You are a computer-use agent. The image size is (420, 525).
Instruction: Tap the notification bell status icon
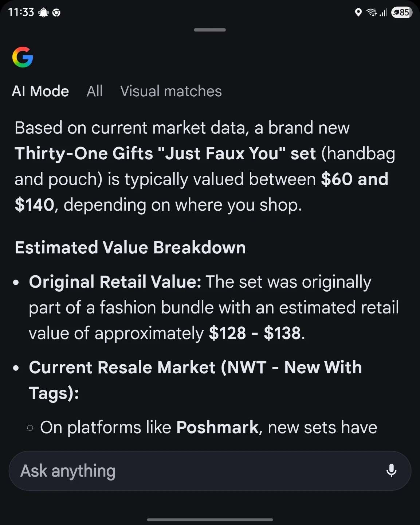click(43, 13)
